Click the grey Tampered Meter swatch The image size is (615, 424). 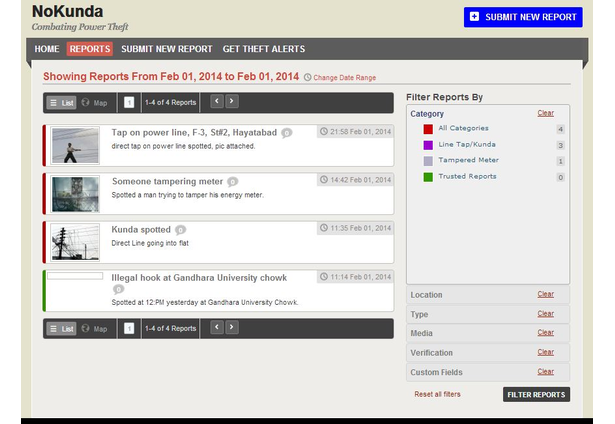point(428,161)
